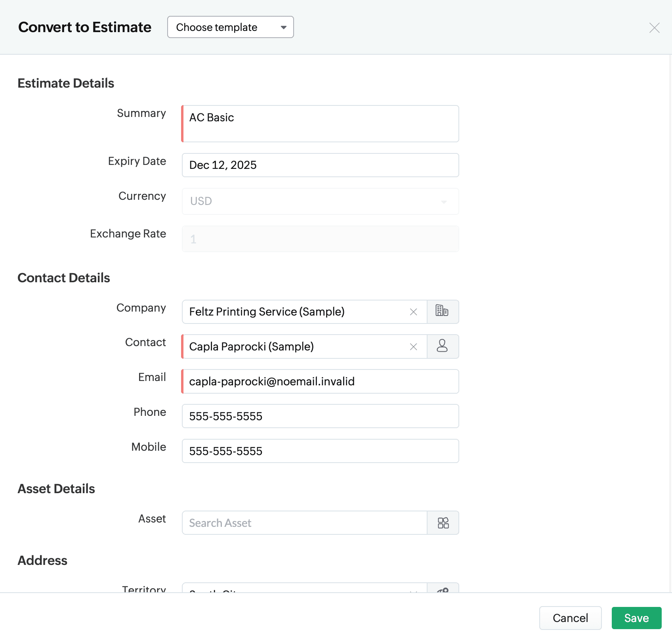Screen dimensions: 672x643
Task: Open the Currency USD dropdown
Action: point(320,201)
